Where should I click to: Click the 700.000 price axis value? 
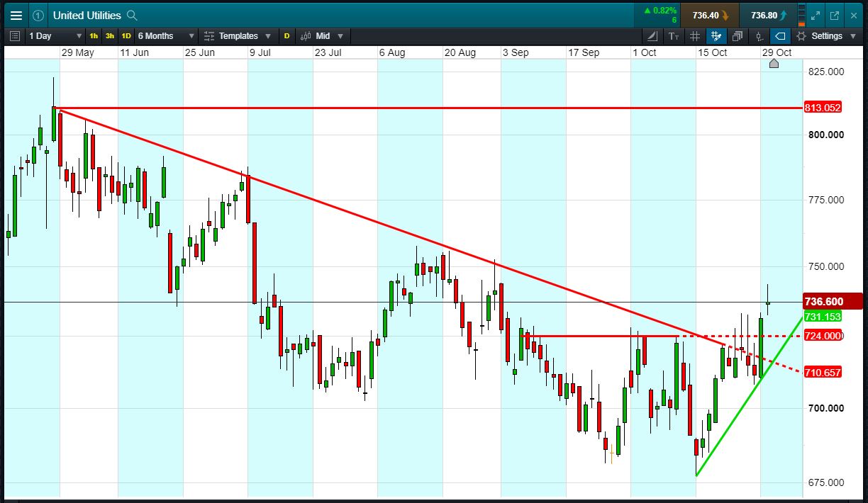tap(826, 408)
